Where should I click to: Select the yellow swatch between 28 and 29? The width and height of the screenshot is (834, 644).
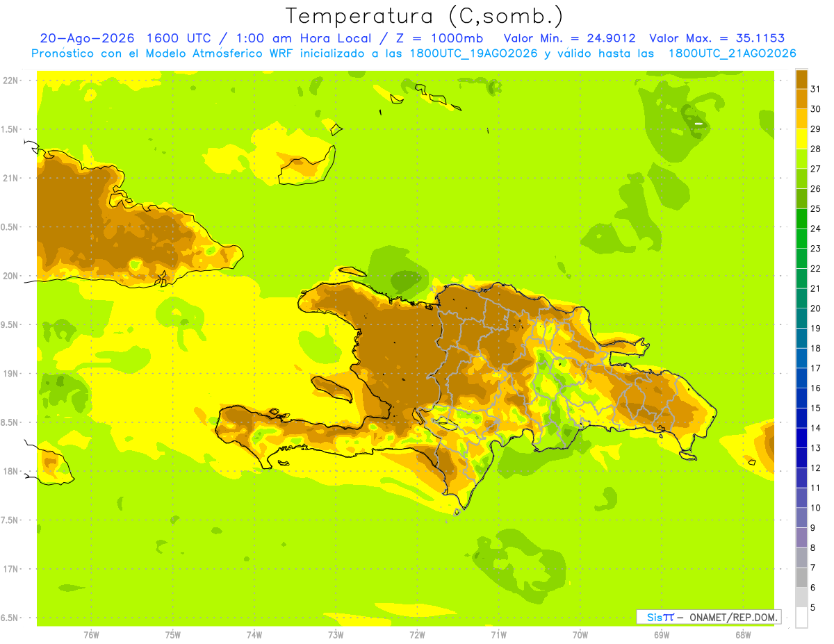(801, 139)
